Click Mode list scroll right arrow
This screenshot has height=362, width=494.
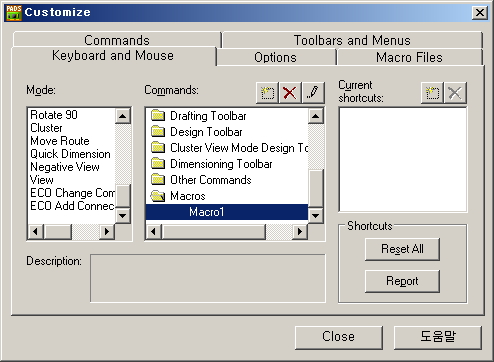(107, 231)
